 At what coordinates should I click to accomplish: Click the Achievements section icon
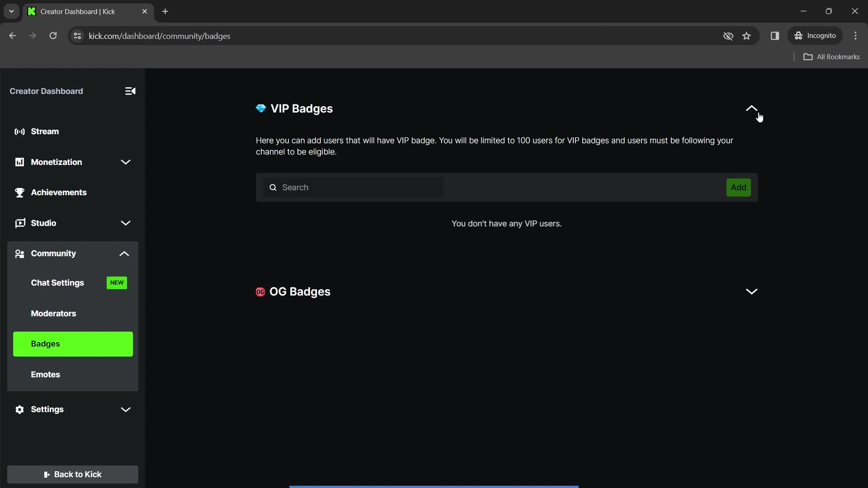[x=20, y=192]
